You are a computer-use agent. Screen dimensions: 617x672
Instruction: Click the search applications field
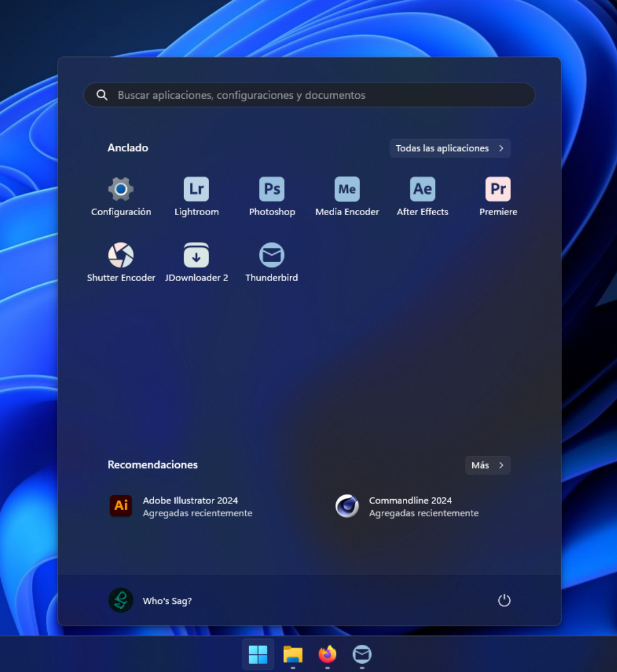coord(310,95)
